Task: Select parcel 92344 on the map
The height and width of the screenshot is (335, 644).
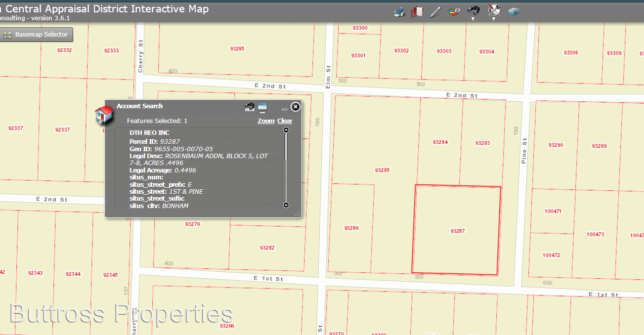Action: 73,274
